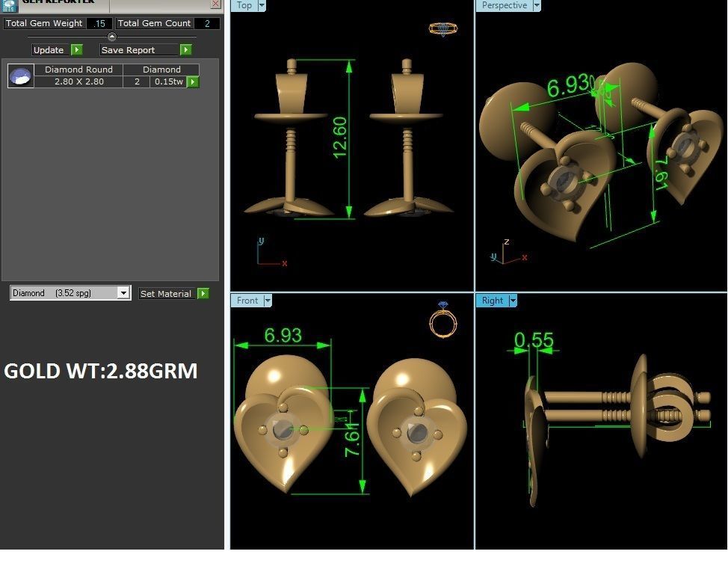Click the Right viewport label
Viewport: 728px width, 572px height.
point(492,301)
